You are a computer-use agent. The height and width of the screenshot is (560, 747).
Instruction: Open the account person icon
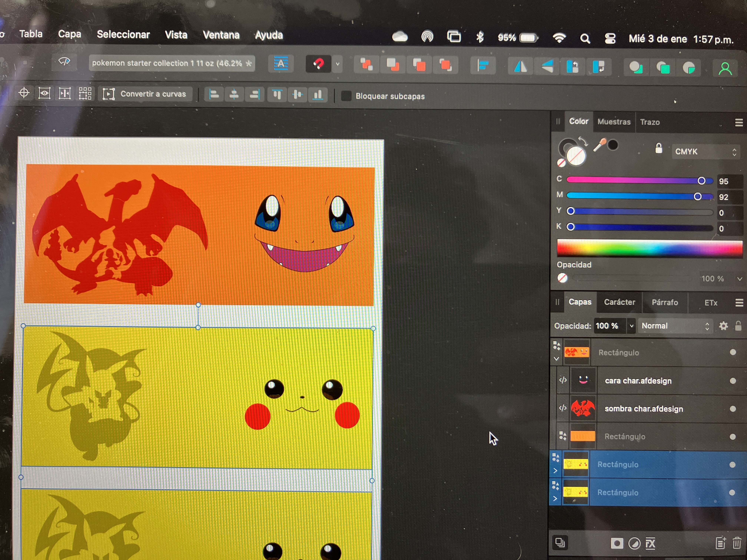tap(725, 69)
